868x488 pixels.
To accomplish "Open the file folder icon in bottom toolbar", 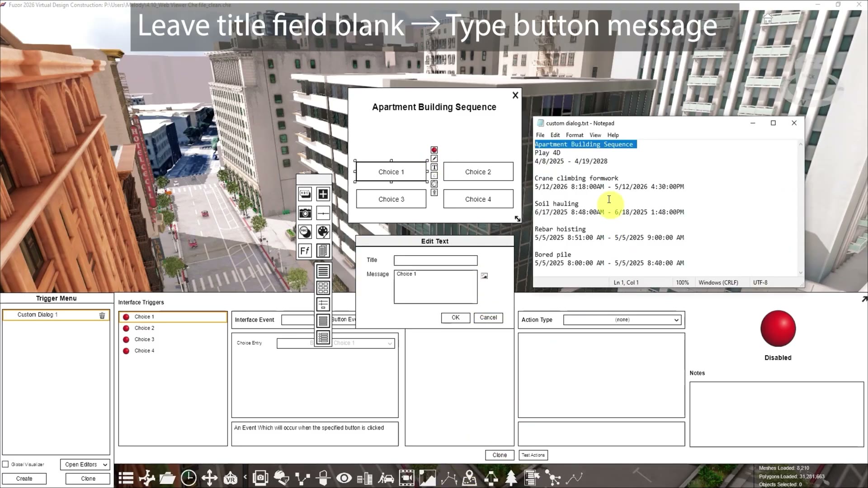I will pos(167,478).
